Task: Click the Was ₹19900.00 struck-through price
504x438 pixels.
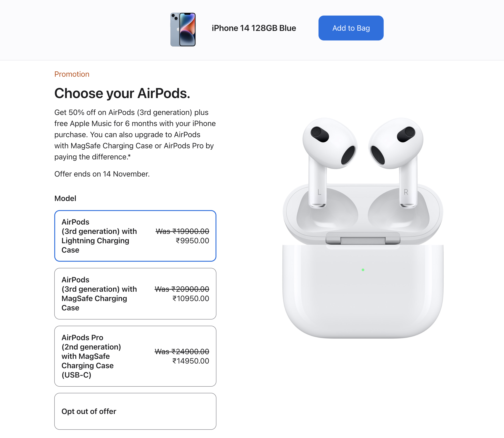Action: [182, 231]
